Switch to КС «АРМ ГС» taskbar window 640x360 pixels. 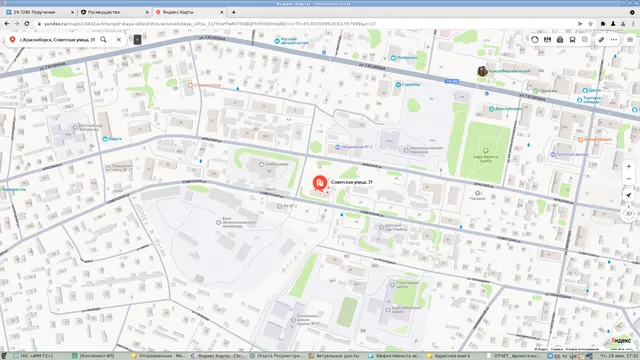coord(36,356)
